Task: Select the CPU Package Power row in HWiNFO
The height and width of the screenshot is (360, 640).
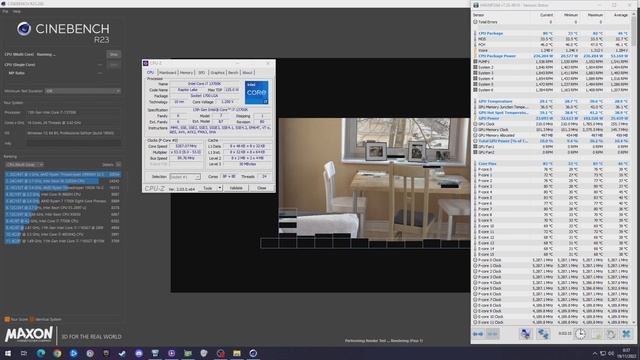Action: (x=551, y=56)
